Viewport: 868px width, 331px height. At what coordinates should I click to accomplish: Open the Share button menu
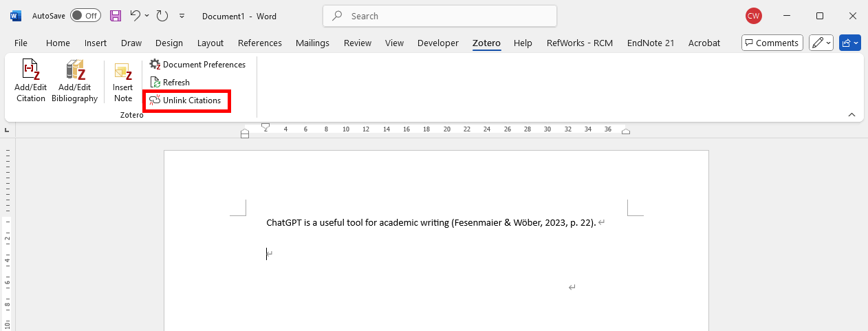coord(850,43)
